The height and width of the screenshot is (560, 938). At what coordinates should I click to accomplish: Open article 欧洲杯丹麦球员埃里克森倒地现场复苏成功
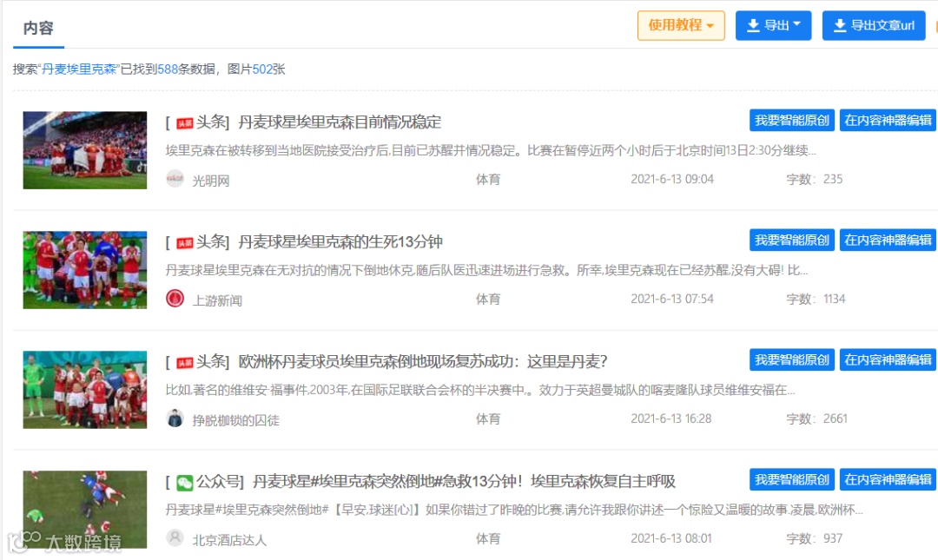click(x=423, y=361)
